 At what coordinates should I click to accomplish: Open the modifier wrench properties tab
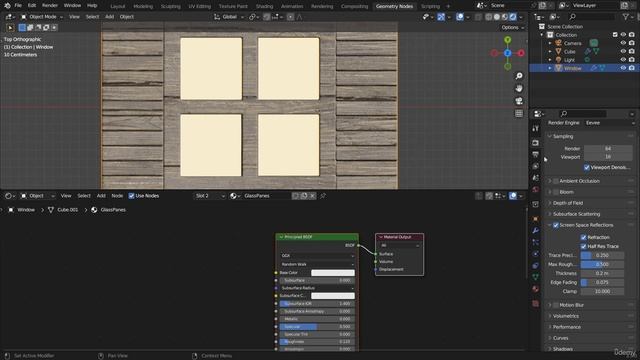click(x=535, y=231)
